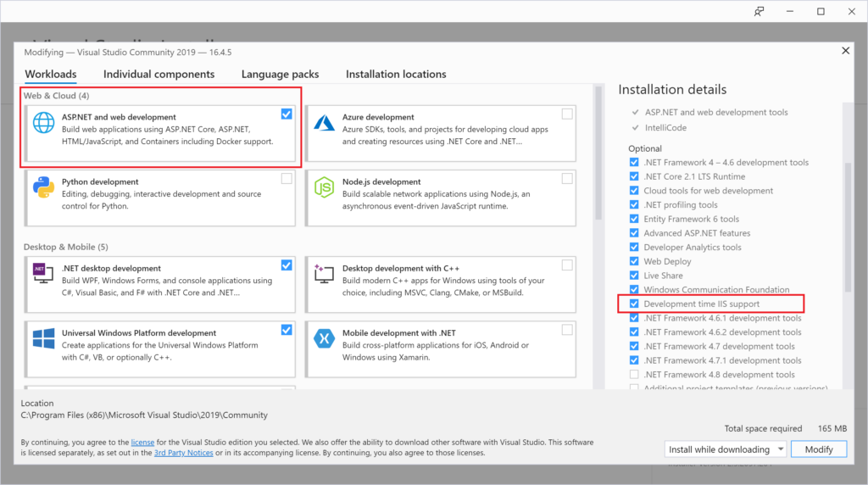Check Mobile development with .NET workload

[567, 330]
